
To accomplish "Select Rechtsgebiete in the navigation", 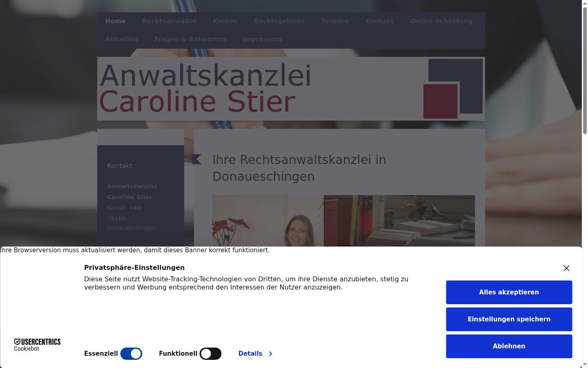I will [279, 21].
